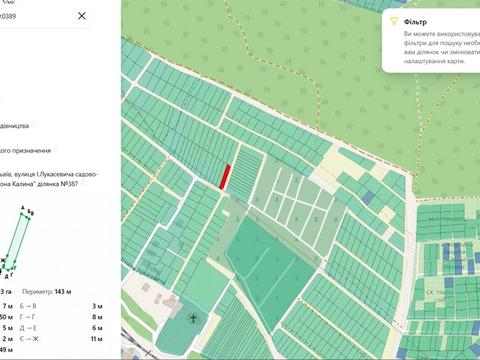
Task: Select the red highlighted parcel on map
Action: click(225, 177)
